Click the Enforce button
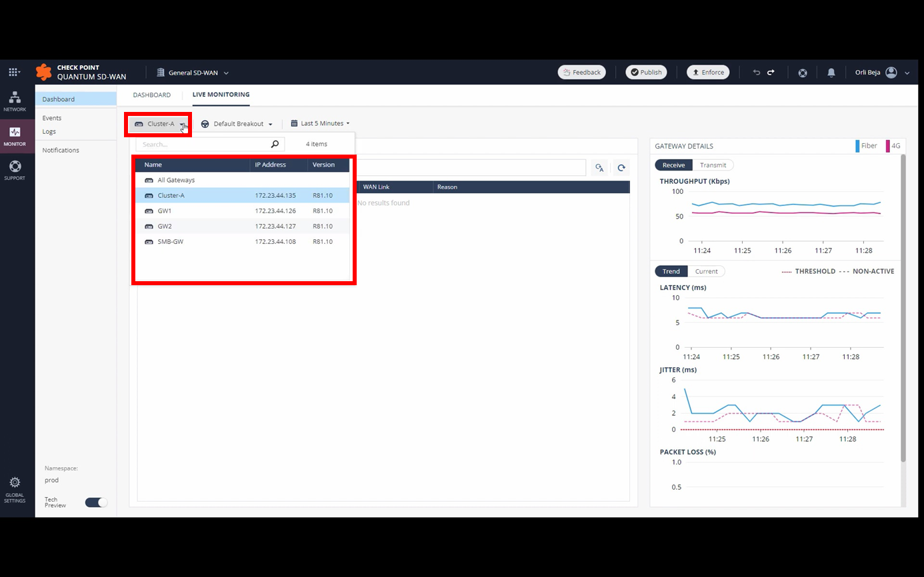This screenshot has height=577, width=924. click(x=708, y=72)
